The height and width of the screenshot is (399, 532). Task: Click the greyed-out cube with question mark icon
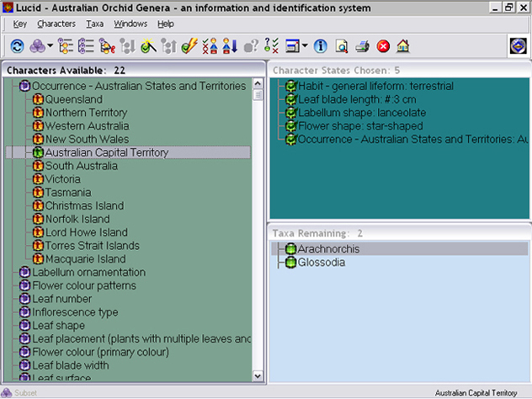251,46
